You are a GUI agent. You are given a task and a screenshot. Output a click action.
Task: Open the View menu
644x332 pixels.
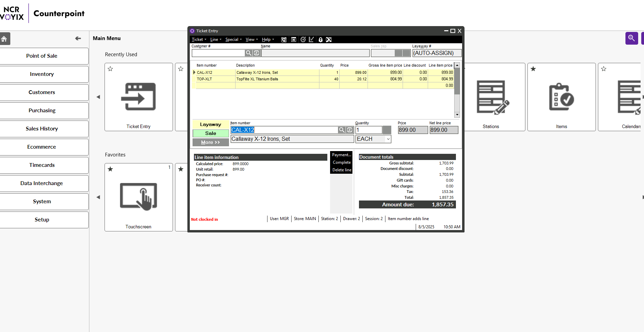[252, 40]
